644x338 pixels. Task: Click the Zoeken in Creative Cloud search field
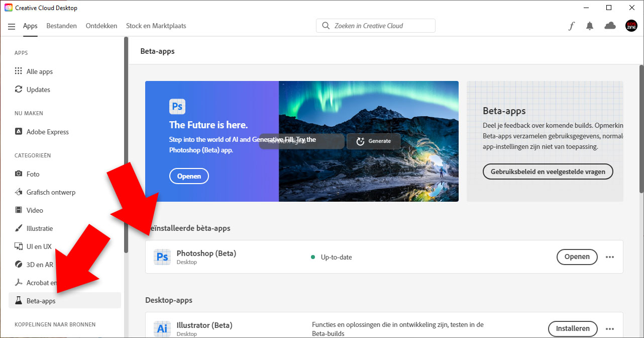coord(382,26)
